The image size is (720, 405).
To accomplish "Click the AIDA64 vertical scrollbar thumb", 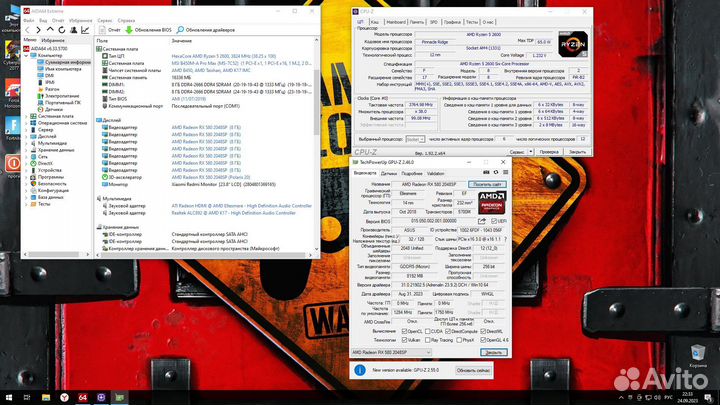I will coord(316,102).
